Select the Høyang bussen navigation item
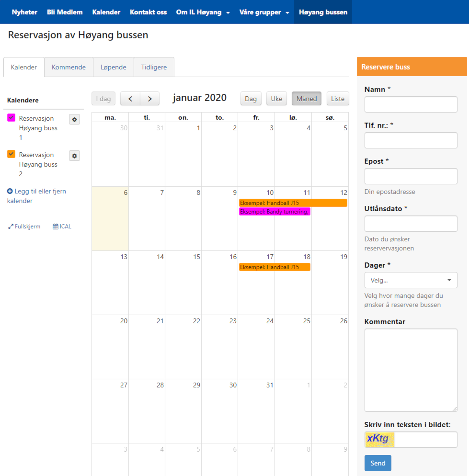469x476 pixels. click(323, 12)
